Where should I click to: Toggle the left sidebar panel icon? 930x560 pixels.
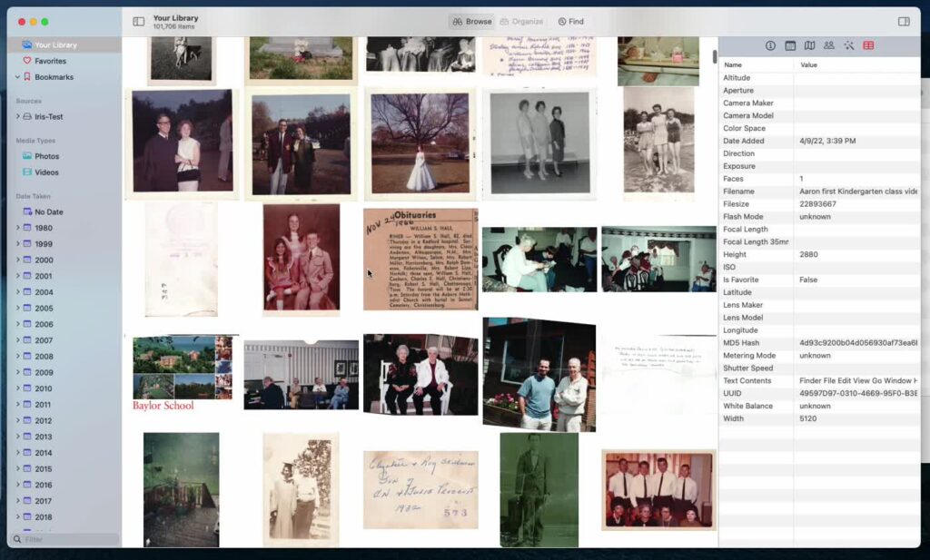coord(138,22)
